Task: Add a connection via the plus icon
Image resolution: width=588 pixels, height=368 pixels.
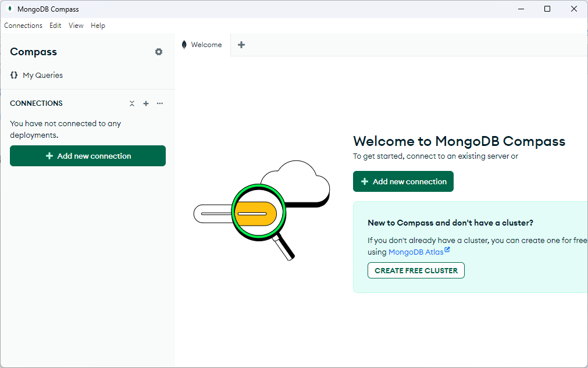Action: 146,103
